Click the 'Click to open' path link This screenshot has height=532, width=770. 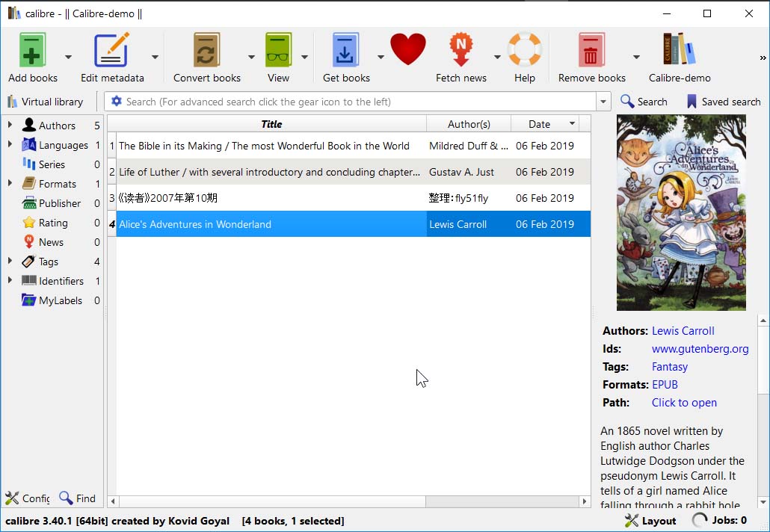pyautogui.click(x=684, y=403)
